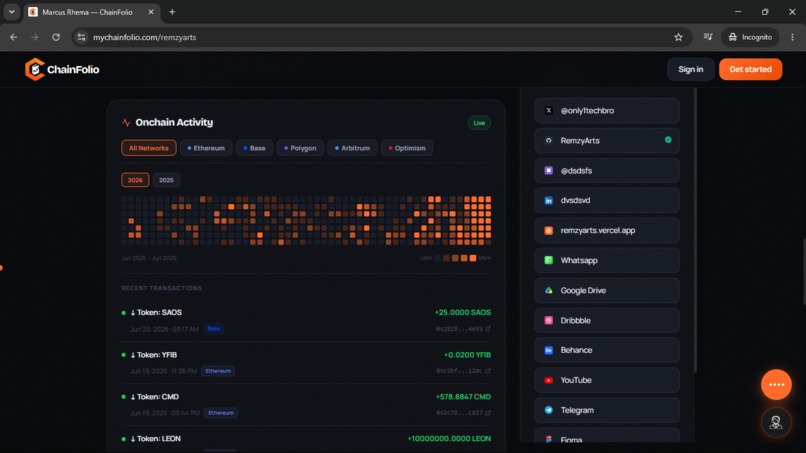
Task: Select the All Networks filter
Action: pyautogui.click(x=149, y=148)
